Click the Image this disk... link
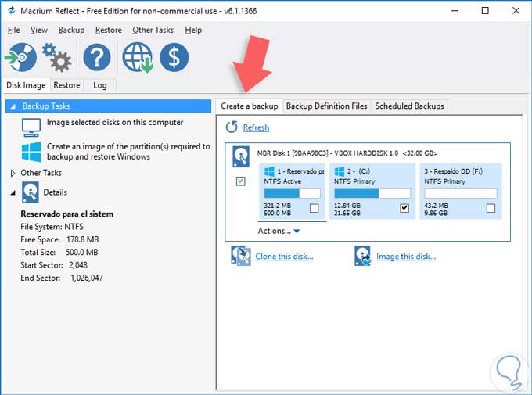Screen dimensions: 532x395 click(406, 257)
